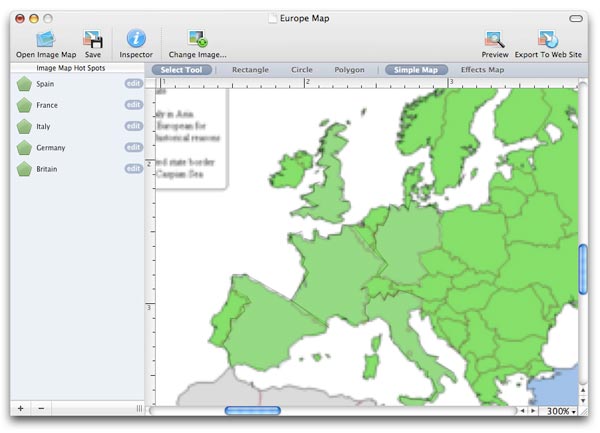Image resolution: width=600 pixels, height=433 pixels.
Task: Save the image map
Action: click(93, 39)
